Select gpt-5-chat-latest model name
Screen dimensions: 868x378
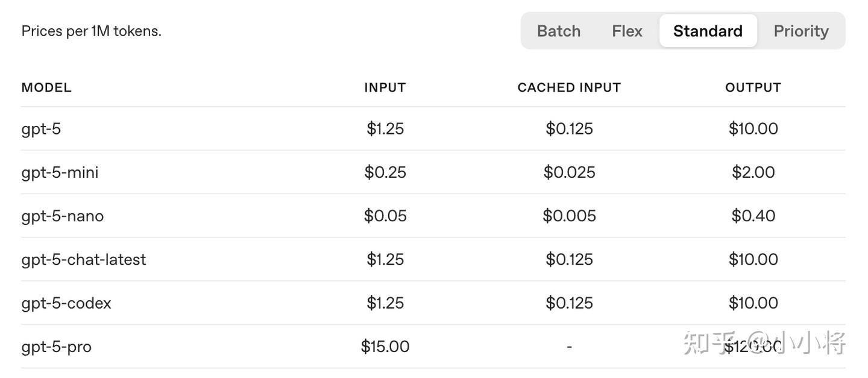pyautogui.click(x=84, y=260)
